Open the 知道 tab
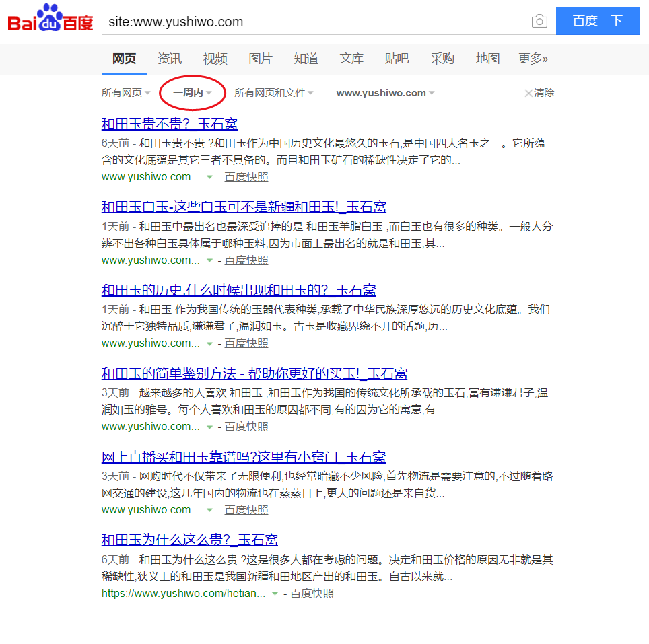This screenshot has width=649, height=644. click(x=306, y=59)
